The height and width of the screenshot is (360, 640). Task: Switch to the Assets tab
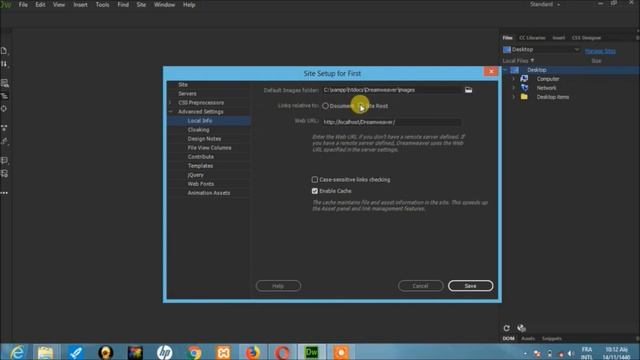coord(528,339)
